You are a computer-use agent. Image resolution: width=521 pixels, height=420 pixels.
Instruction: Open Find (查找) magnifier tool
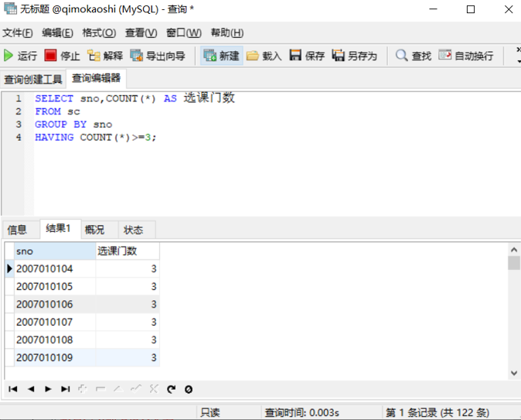point(414,56)
